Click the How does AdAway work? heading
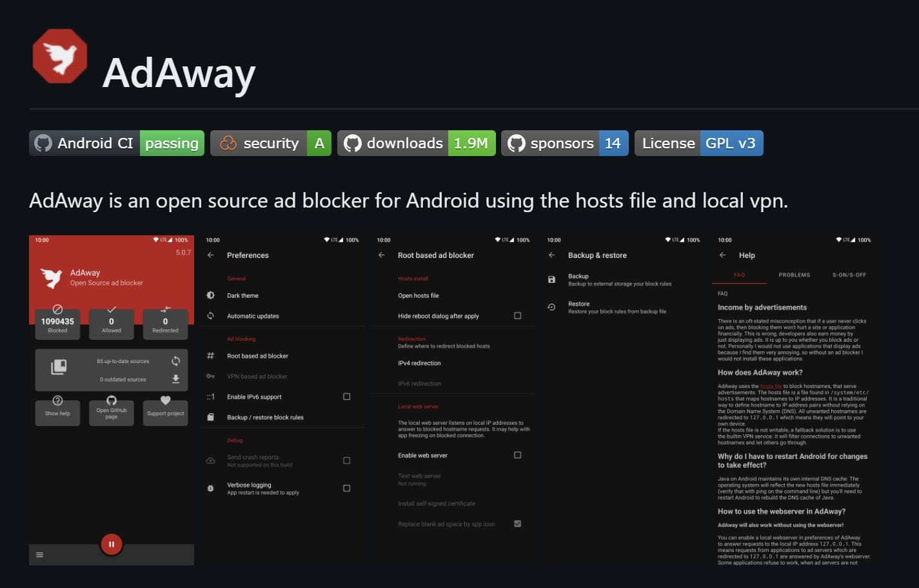The width and height of the screenshot is (919, 588). pos(760,373)
